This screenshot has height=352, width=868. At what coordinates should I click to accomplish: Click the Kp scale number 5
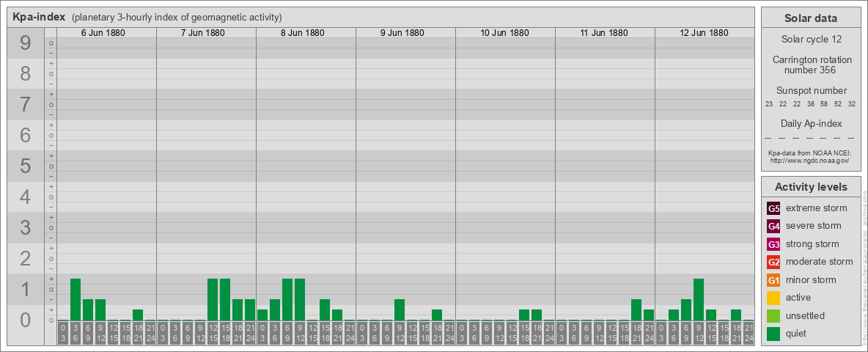pos(26,166)
